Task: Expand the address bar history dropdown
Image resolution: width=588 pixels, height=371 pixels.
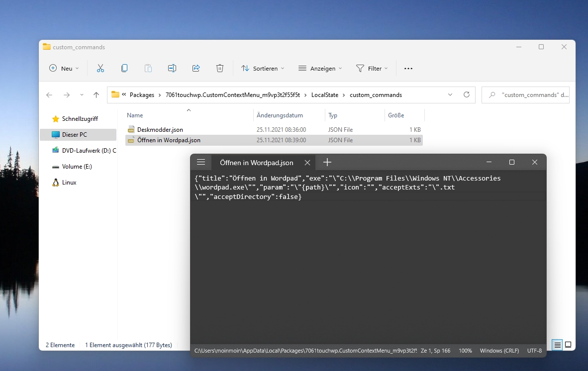Action: [450, 94]
